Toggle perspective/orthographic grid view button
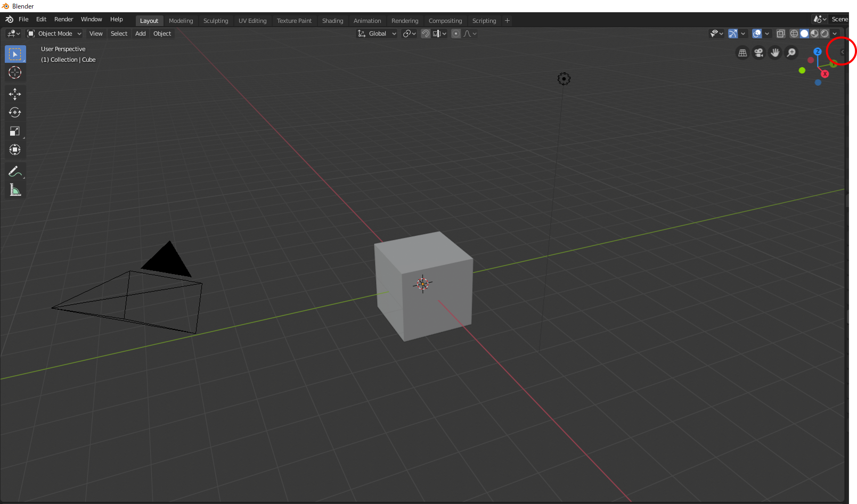This screenshot has width=857, height=504. pos(742,53)
